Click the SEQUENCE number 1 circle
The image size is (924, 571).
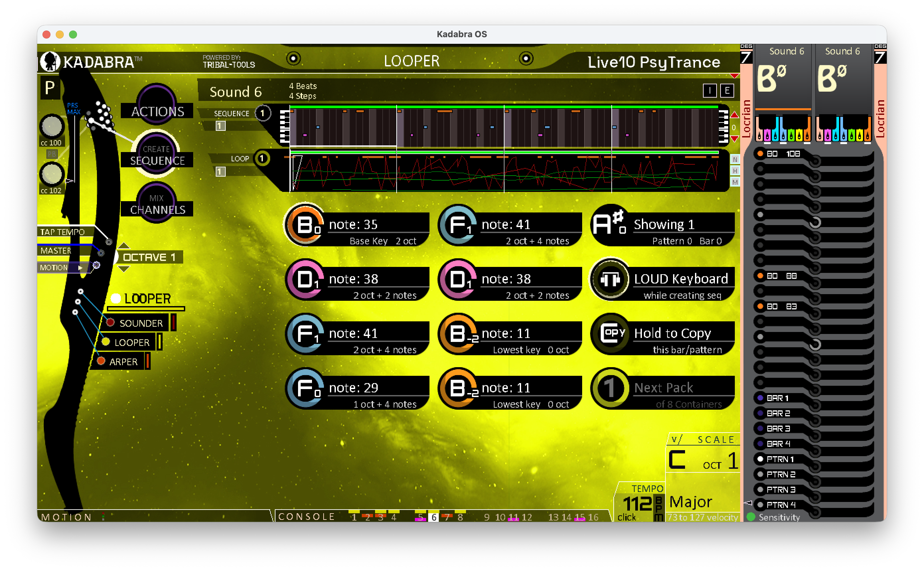(262, 113)
